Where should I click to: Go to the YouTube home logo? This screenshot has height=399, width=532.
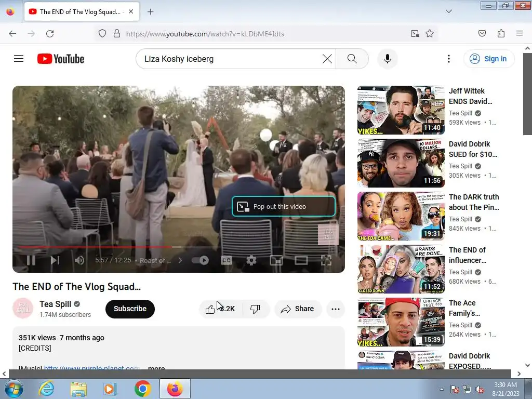61,59
